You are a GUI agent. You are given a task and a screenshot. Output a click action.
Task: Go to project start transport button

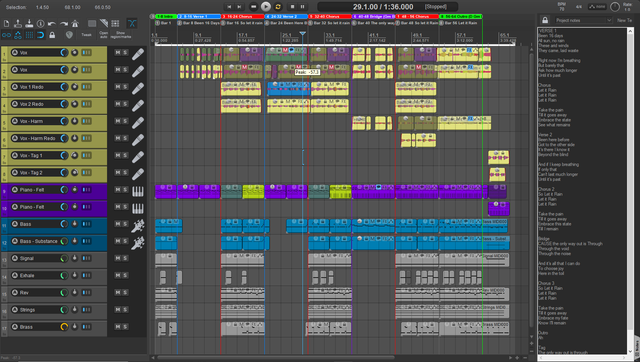click(x=229, y=7)
